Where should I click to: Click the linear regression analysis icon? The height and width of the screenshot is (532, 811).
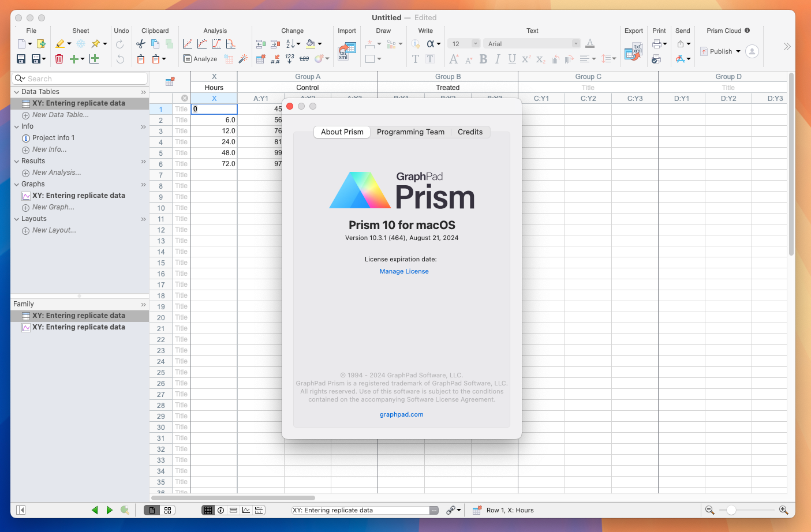tap(188, 44)
